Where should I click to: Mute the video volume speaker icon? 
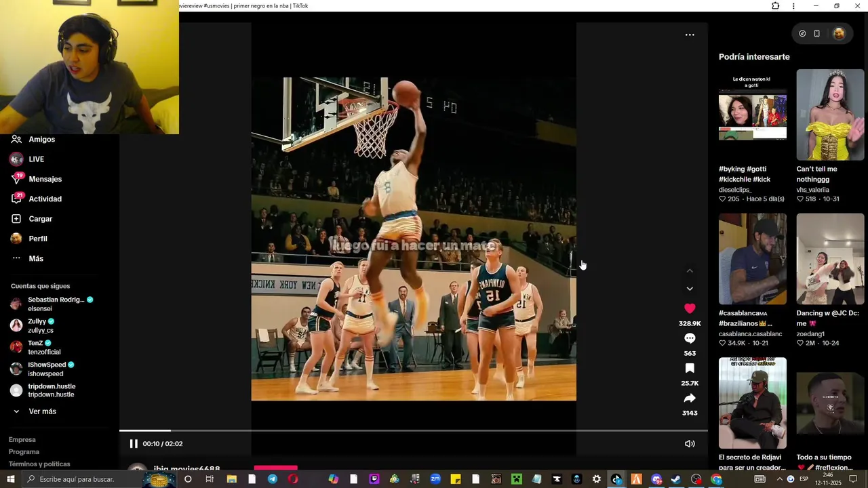coord(690,444)
